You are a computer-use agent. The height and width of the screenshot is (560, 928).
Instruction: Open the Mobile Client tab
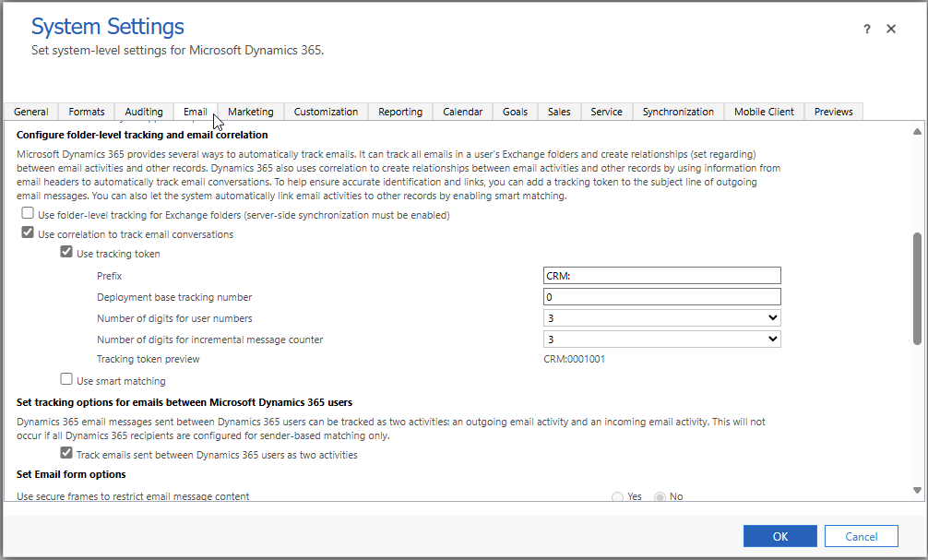764,112
